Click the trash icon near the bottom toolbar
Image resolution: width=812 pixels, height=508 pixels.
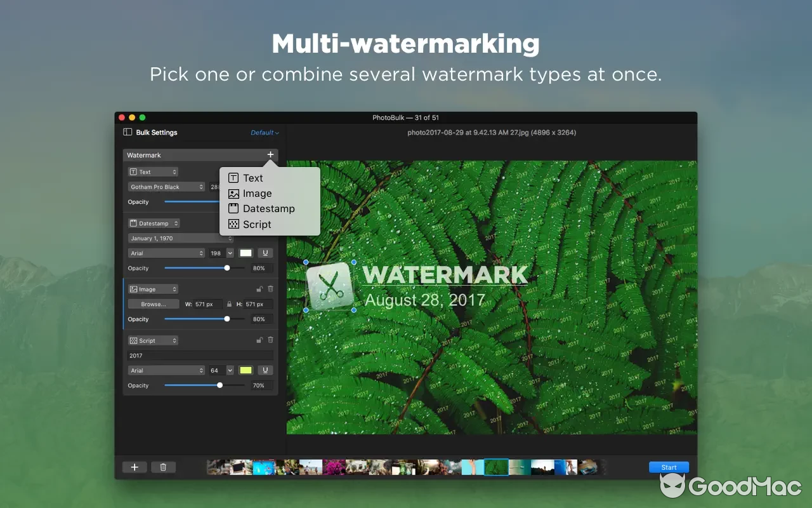tap(163, 467)
